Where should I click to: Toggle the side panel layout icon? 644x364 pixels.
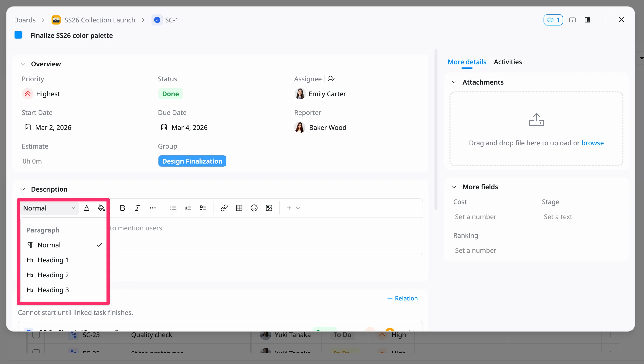coord(587,20)
